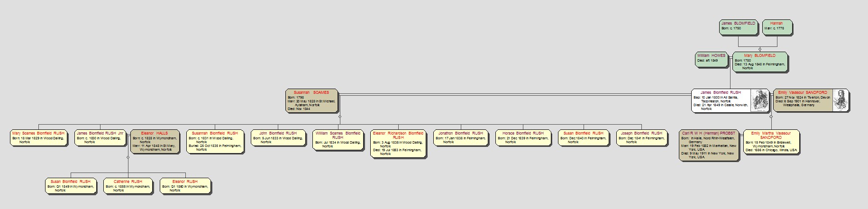This screenshot has width=868, height=209.
Task: Select William HOWES box
Action: coord(711,59)
